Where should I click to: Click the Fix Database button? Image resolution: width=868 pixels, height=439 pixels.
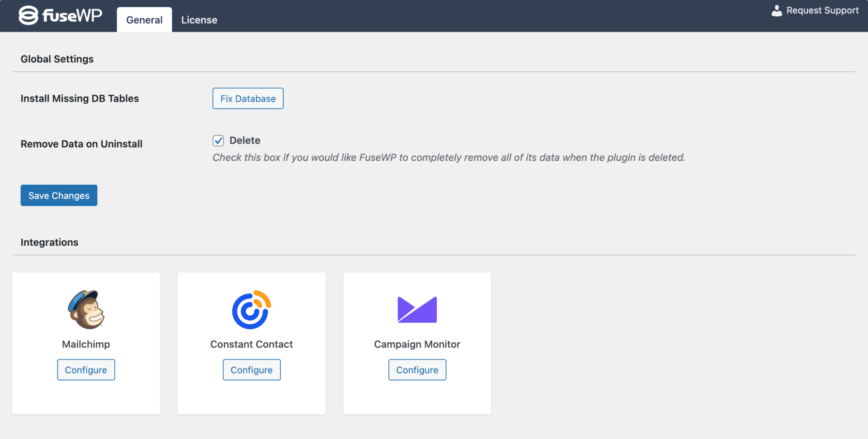248,98
